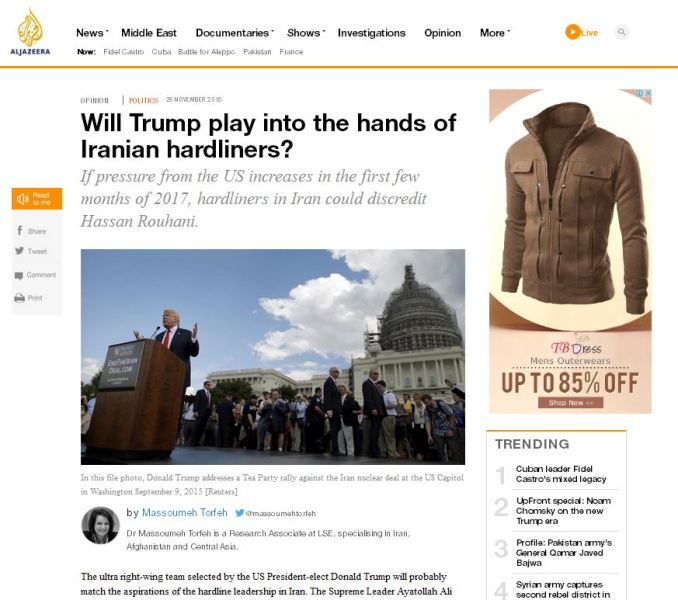The image size is (678, 600).
Task: Close the ad with the X icon
Action: (x=647, y=93)
